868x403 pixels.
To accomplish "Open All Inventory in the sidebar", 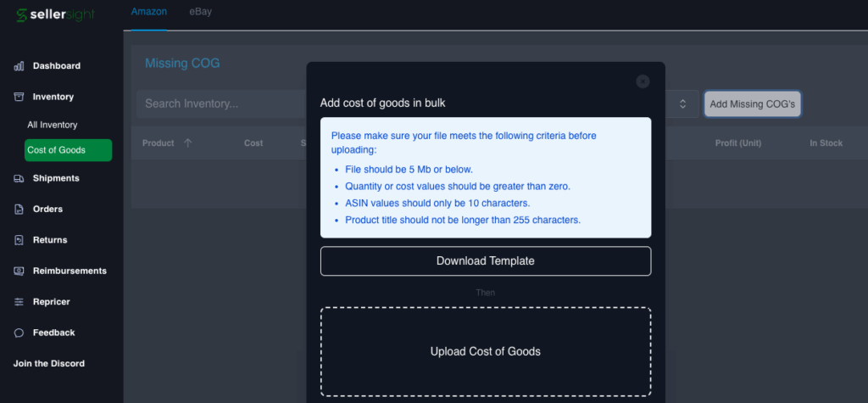I will (52, 125).
